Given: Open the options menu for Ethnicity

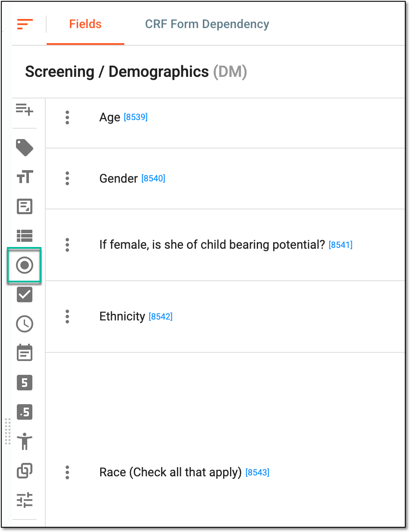Looking at the screenshot, I should tap(67, 317).
